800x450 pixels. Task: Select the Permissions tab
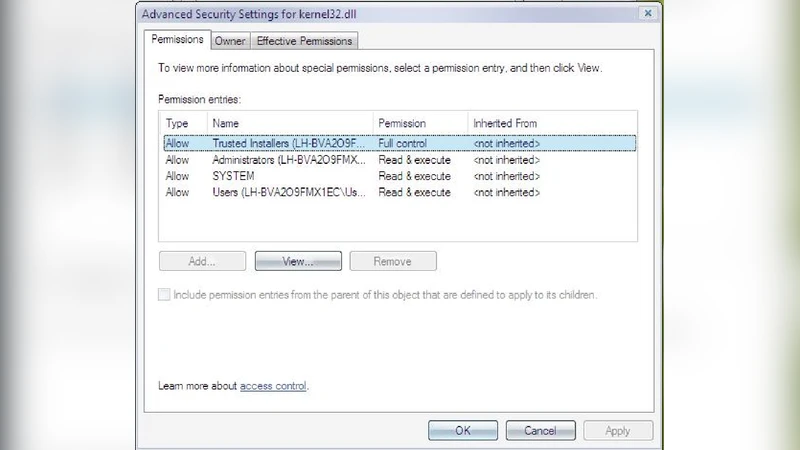click(177, 40)
